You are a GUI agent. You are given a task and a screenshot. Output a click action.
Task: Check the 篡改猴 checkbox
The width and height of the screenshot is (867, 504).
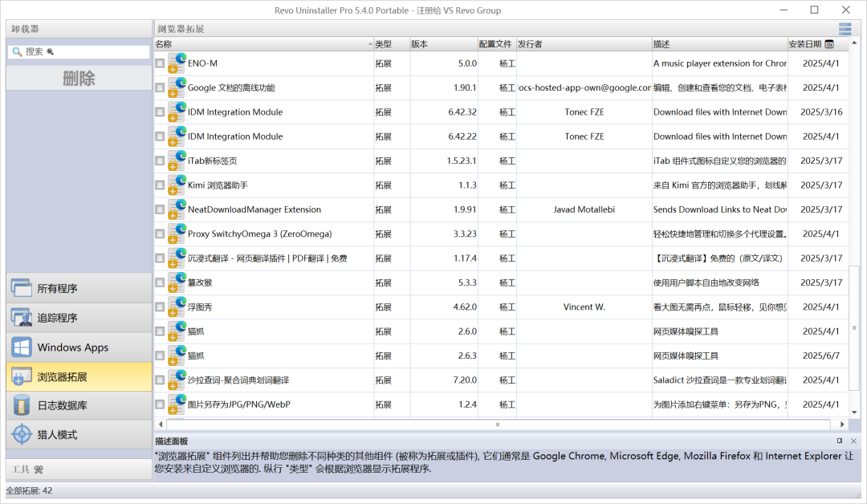coord(160,282)
